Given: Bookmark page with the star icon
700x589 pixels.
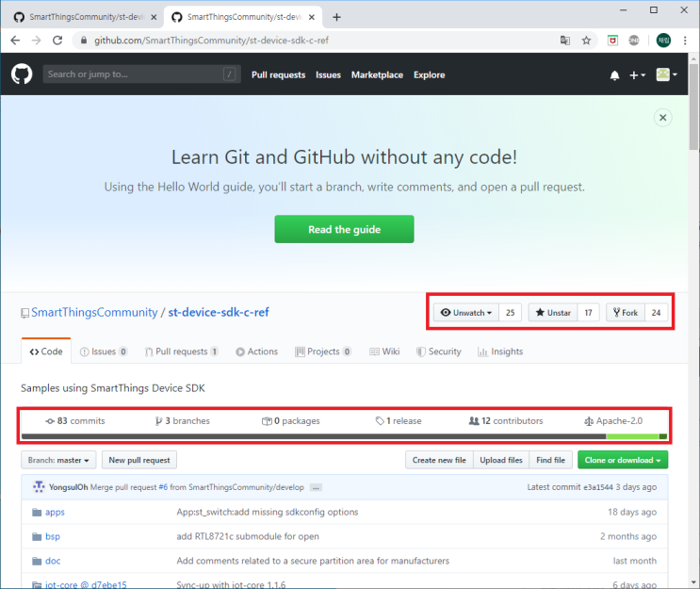Looking at the screenshot, I should pyautogui.click(x=586, y=41).
